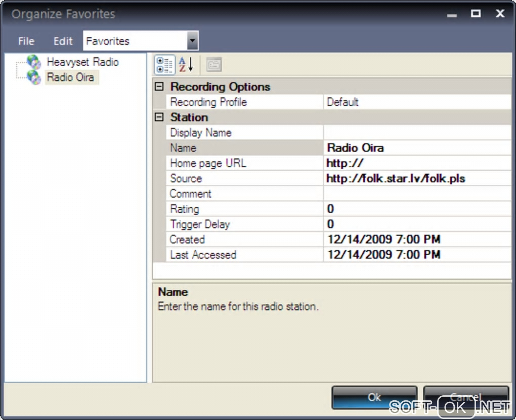This screenshot has width=516, height=420.
Task: Open the Property Pages icon
Action: tap(214, 65)
